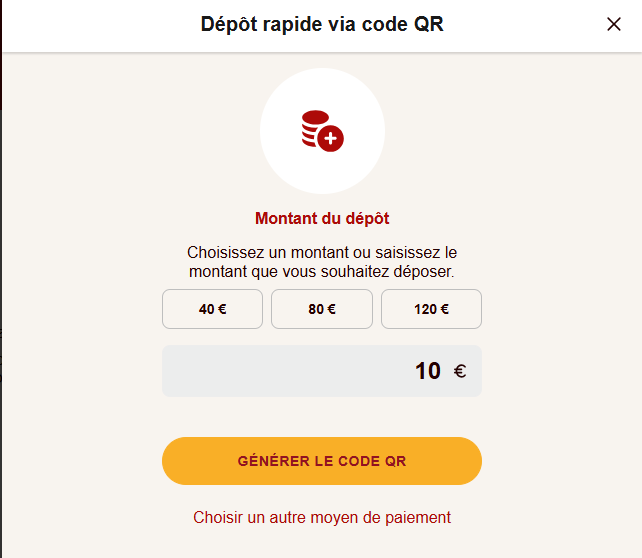Click the Choisissez un montant instruction text
This screenshot has width=642, height=558.
322,262
